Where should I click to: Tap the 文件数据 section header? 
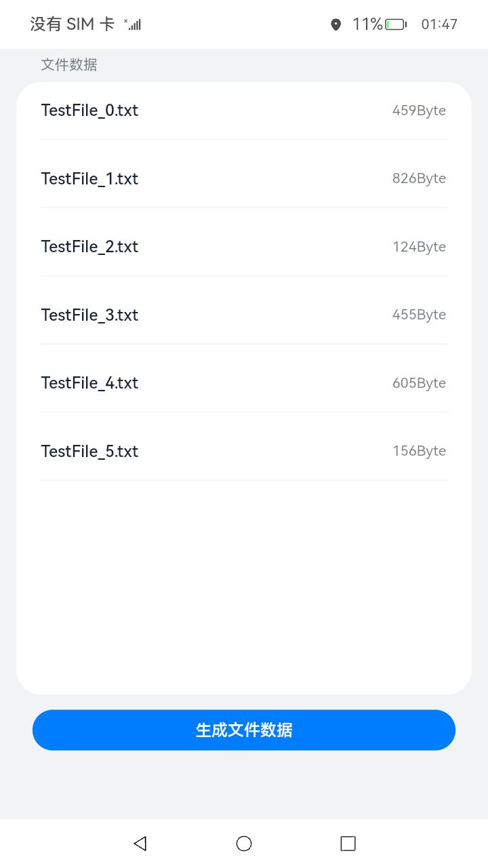69,64
